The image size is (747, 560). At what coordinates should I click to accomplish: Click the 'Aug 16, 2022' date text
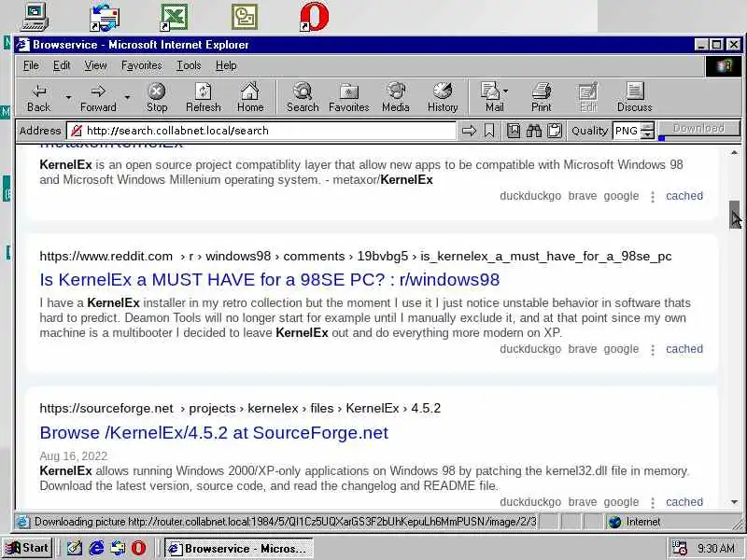click(x=74, y=456)
